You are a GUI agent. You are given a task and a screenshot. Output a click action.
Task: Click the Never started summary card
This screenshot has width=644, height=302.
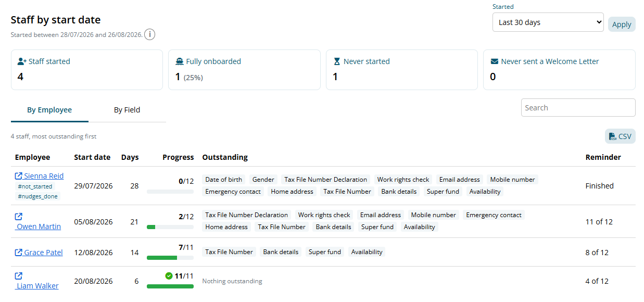(402, 70)
